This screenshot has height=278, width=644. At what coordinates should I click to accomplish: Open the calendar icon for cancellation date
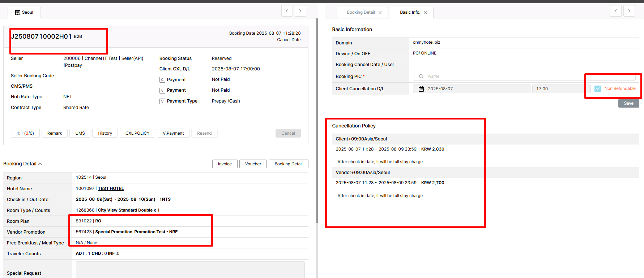click(421, 89)
